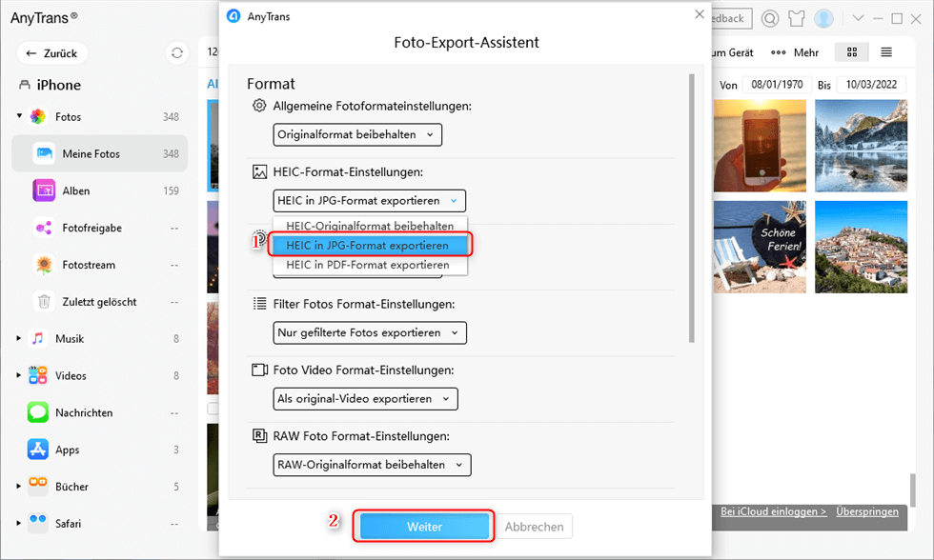The image size is (934, 560).
Task: Select the Fotofreigabe icon
Action: point(44,228)
